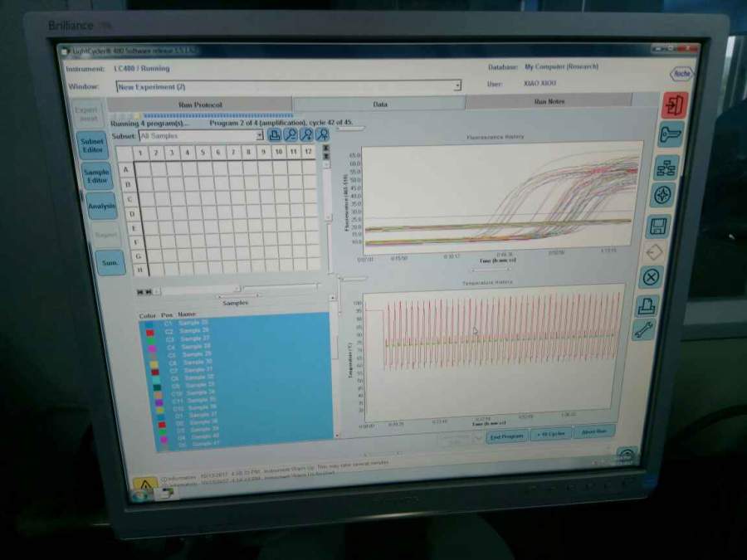Click the green color swatch for C3
Image resolution: width=747 pixels, height=560 pixels.
[151, 340]
